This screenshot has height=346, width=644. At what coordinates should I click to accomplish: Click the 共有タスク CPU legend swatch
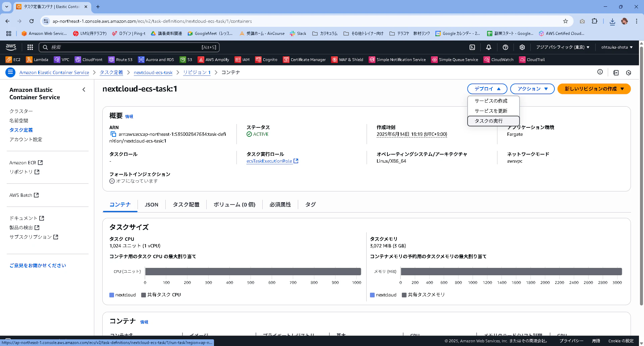click(144, 295)
